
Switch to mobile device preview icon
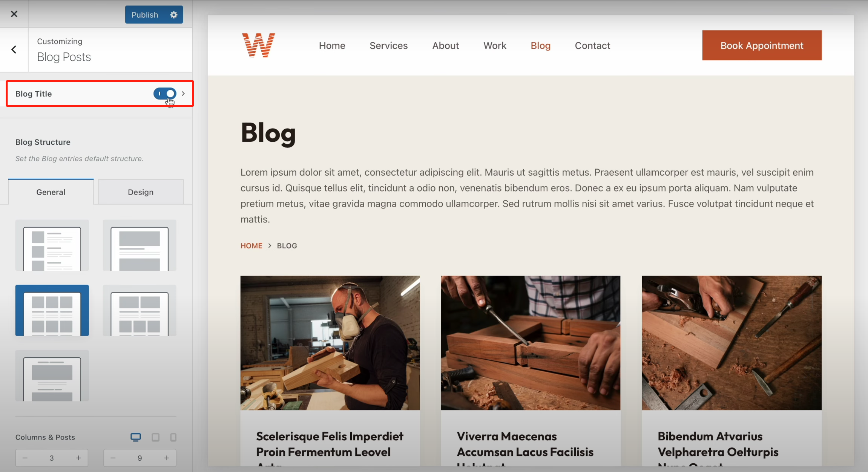173,437
